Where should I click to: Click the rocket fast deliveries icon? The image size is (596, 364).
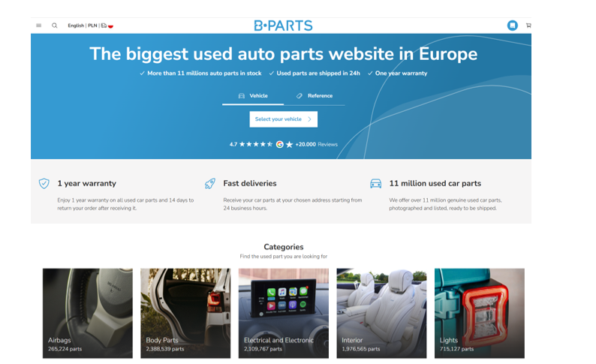pyautogui.click(x=210, y=183)
